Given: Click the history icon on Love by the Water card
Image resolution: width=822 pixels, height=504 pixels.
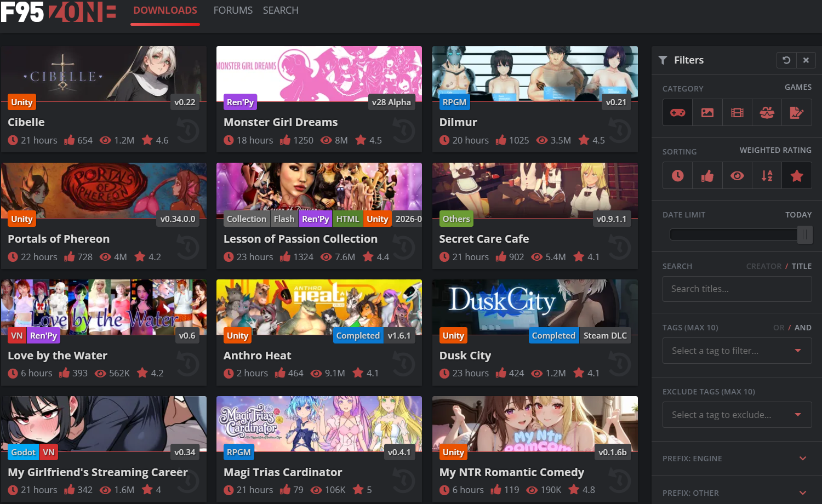Looking at the screenshot, I should (188, 364).
